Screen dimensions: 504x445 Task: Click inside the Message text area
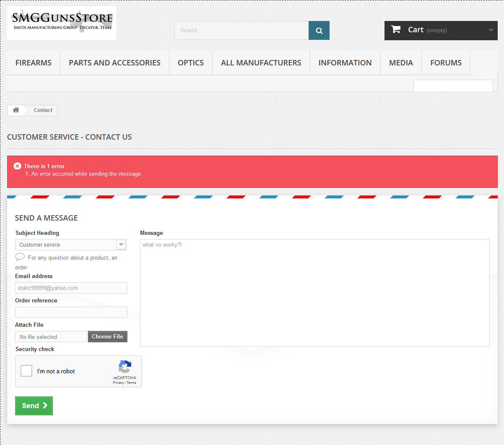[315, 293]
